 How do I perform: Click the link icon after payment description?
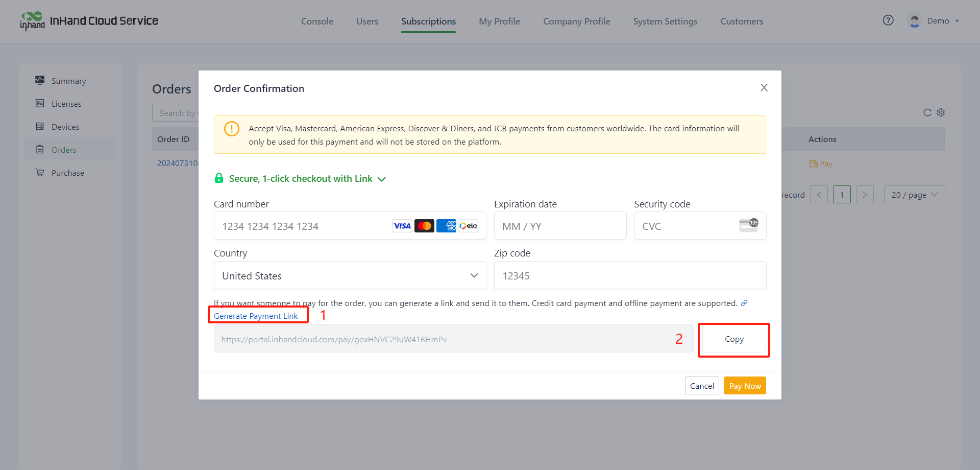pos(744,303)
